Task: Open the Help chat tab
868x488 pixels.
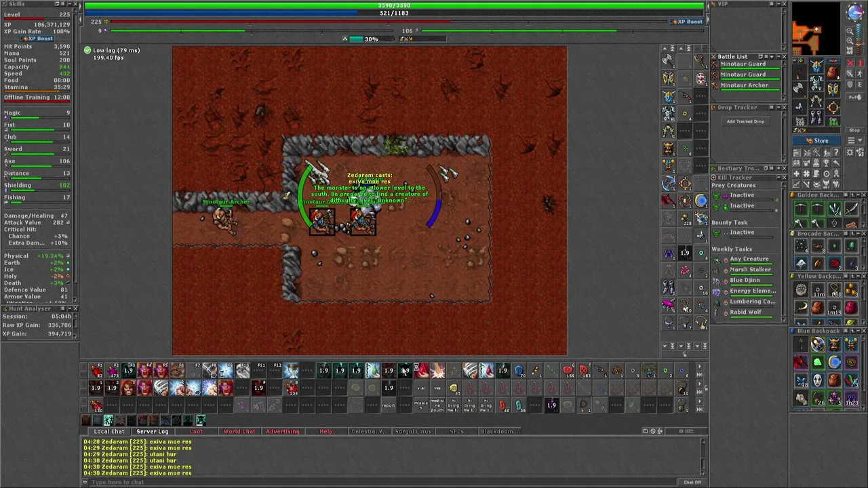Action: click(326, 431)
